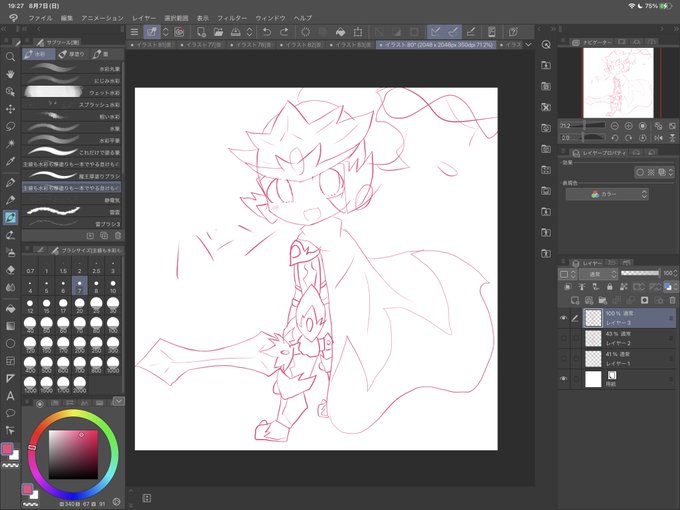Flip horizontal in Navigator panel
Image resolution: width=680 pixels, height=510 pixels.
click(658, 138)
